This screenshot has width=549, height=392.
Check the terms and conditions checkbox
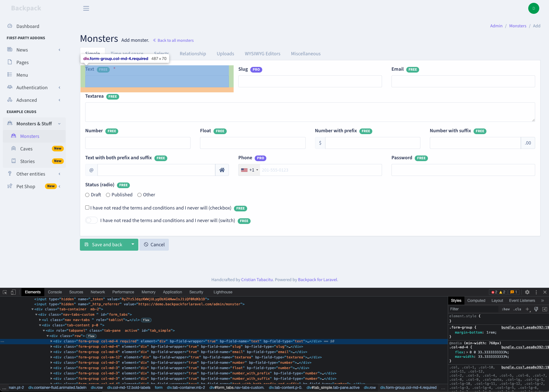tap(87, 207)
